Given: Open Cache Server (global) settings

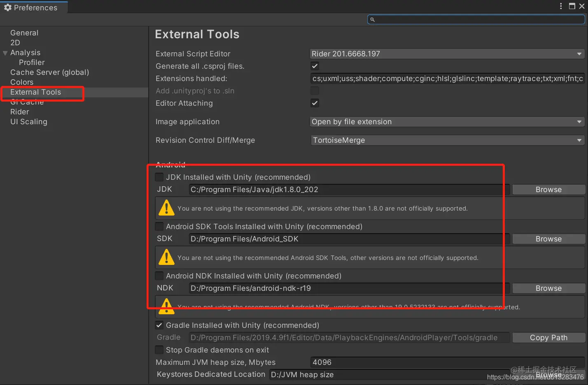Looking at the screenshot, I should pyautogui.click(x=49, y=72).
